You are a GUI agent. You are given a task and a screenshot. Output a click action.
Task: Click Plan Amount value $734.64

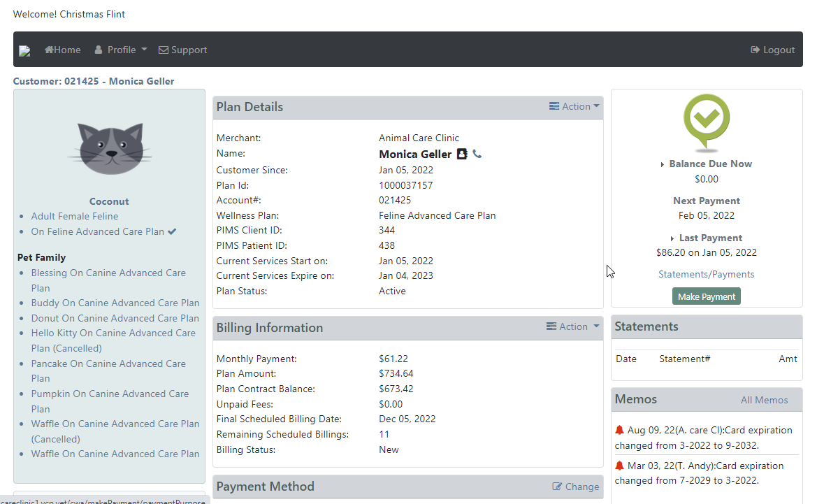click(396, 374)
